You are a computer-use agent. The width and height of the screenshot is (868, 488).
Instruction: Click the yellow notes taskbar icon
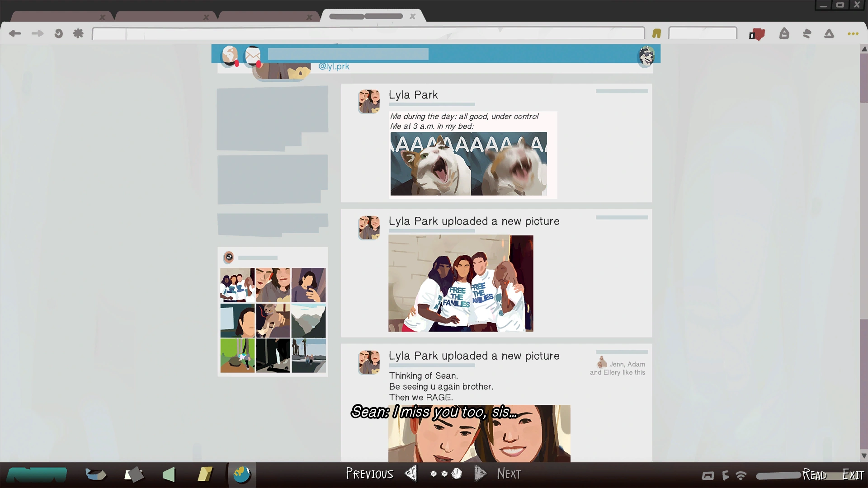[205, 474]
